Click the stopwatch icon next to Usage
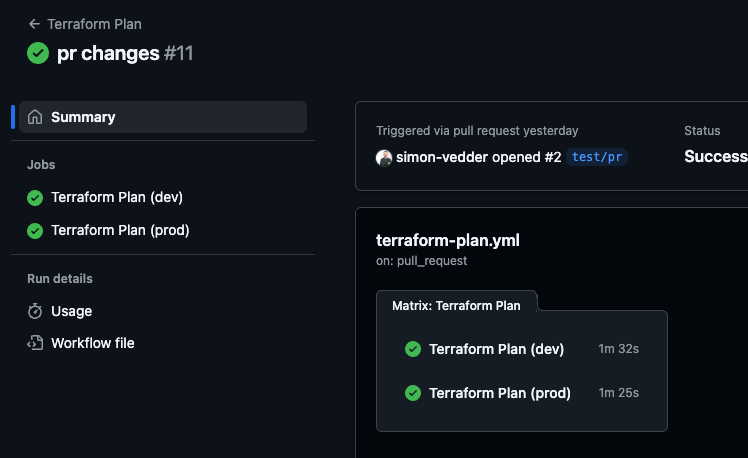 (35, 311)
